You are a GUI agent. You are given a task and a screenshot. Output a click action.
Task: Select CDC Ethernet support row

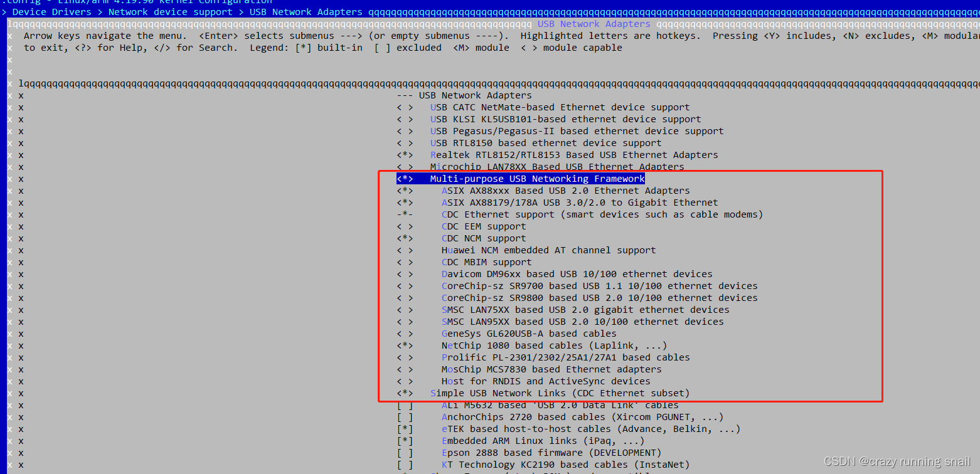580,214
